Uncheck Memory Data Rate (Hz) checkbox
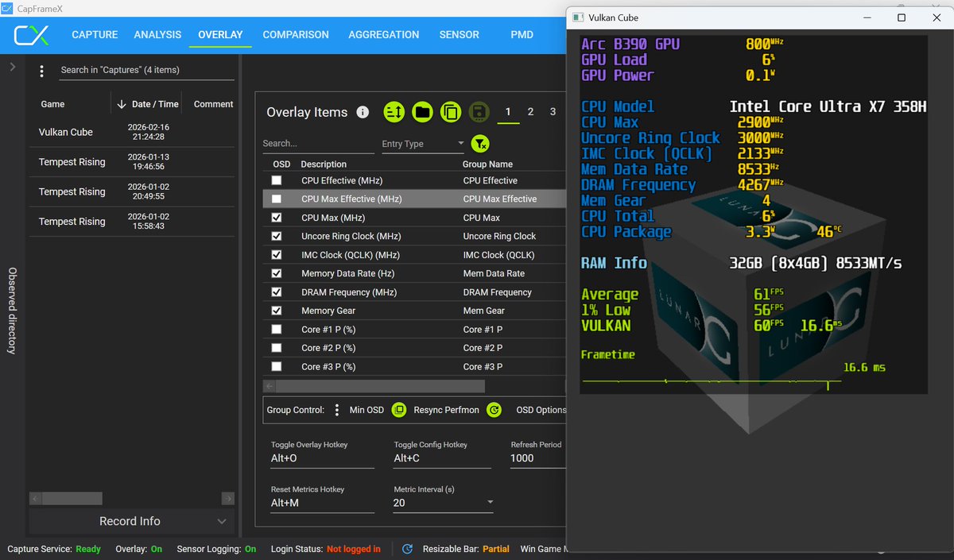Viewport: 954px width, 560px height. pyautogui.click(x=277, y=273)
